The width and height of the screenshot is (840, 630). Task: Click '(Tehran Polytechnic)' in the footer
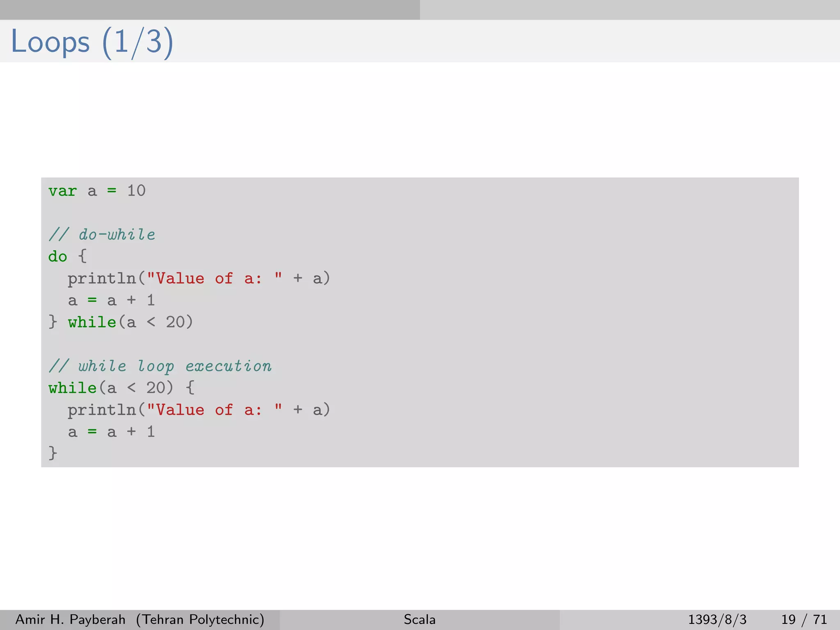[x=200, y=619]
